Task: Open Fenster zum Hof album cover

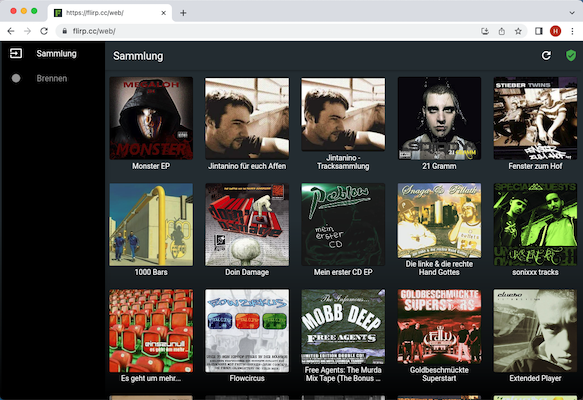Action: pos(535,118)
